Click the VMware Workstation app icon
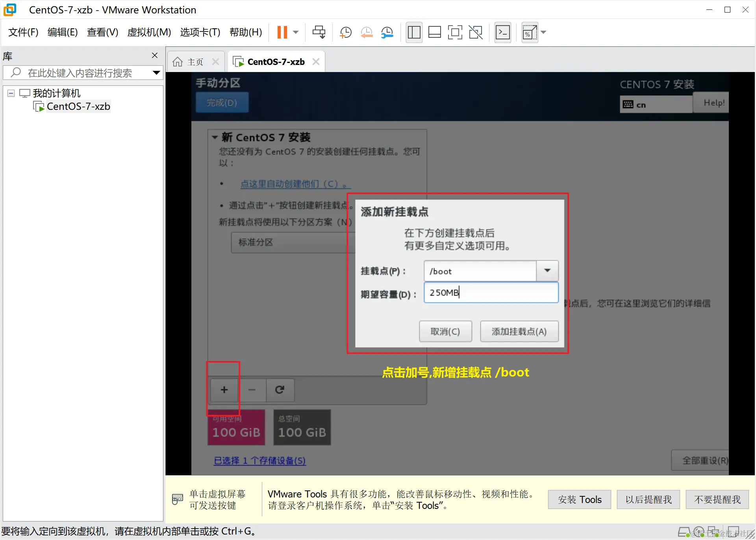 pyautogui.click(x=10, y=10)
